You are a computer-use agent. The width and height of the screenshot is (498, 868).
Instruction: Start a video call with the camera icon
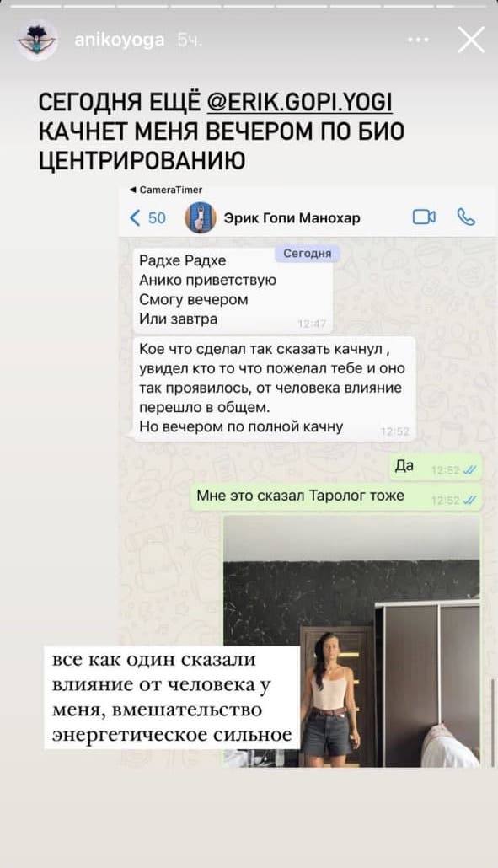424,217
